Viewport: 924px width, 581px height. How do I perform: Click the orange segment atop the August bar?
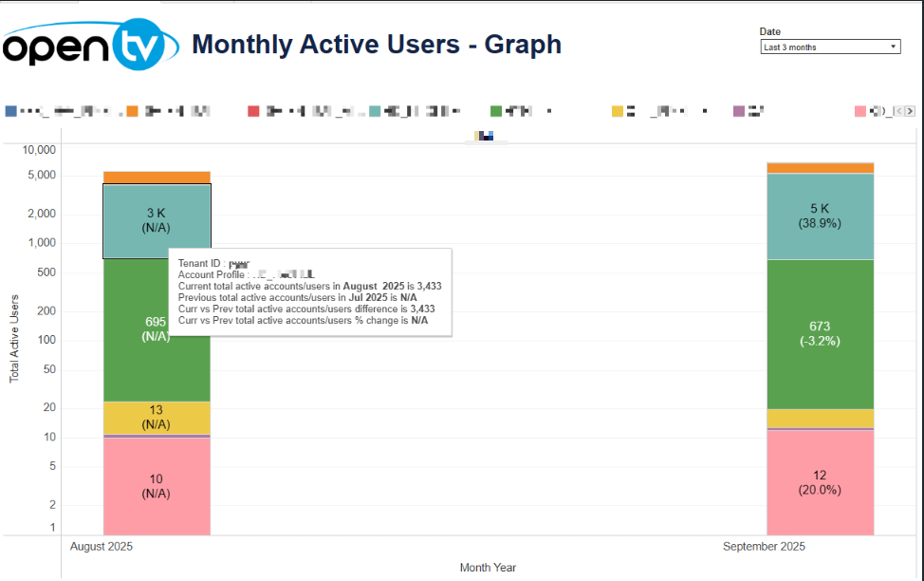click(157, 178)
